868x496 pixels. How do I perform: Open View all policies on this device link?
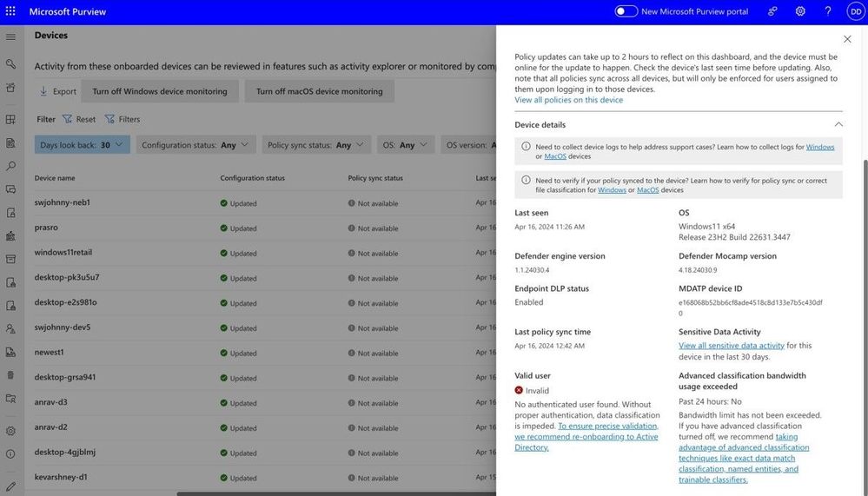(x=568, y=100)
